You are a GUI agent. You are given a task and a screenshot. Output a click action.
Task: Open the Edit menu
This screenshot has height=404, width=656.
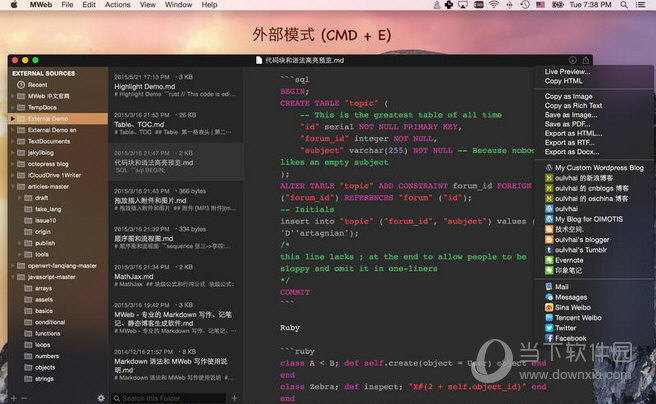click(x=89, y=5)
